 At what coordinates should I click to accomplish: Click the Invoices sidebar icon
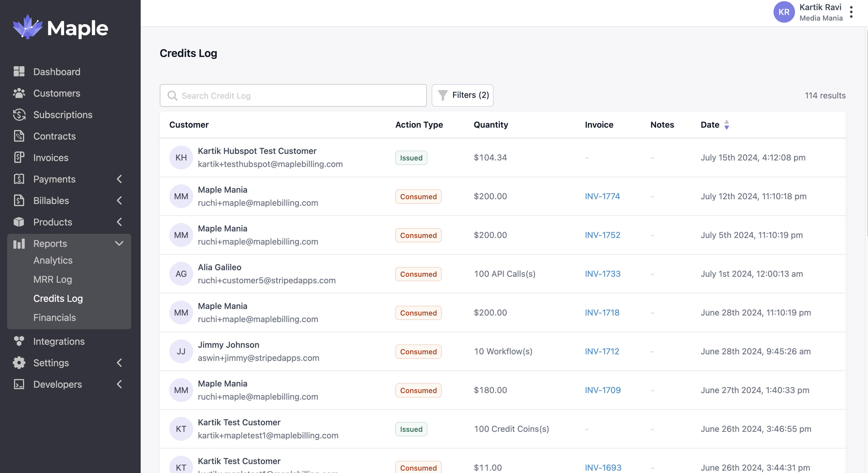(19, 157)
